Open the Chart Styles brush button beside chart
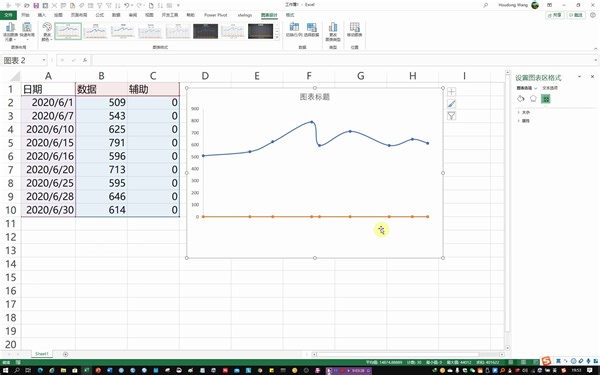This screenshot has height=375, width=600. 452,104
